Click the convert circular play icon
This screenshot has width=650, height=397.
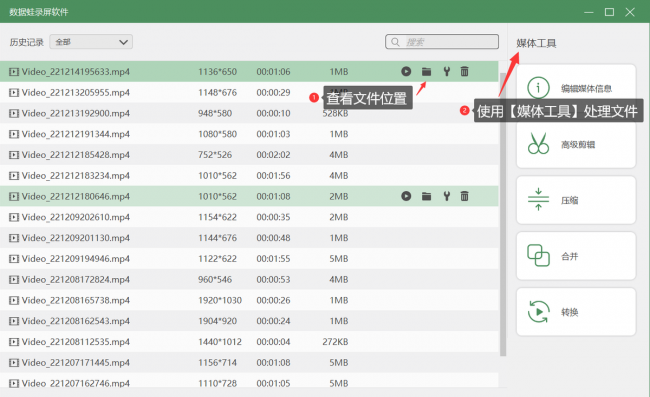click(x=538, y=311)
